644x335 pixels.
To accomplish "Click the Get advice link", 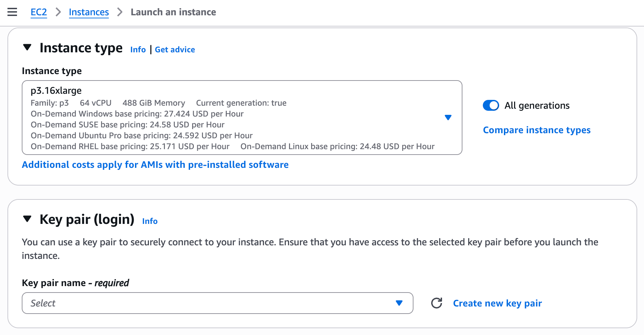I will (x=175, y=50).
